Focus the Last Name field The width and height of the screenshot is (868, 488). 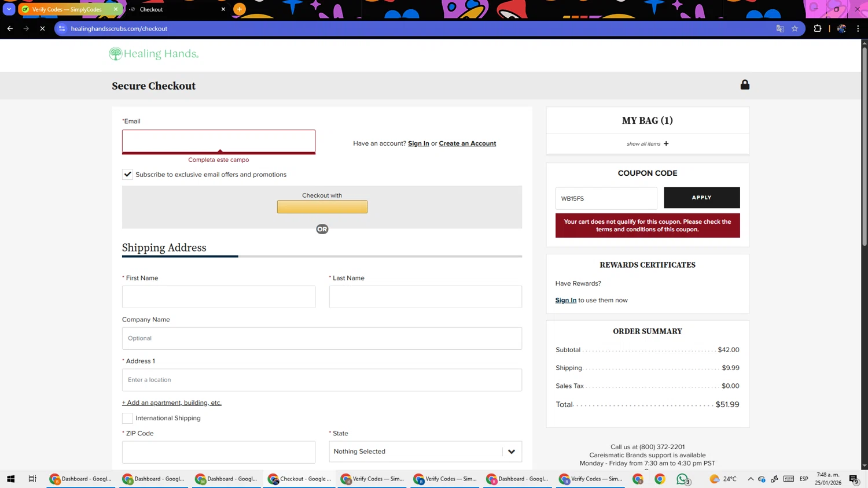tap(425, 297)
